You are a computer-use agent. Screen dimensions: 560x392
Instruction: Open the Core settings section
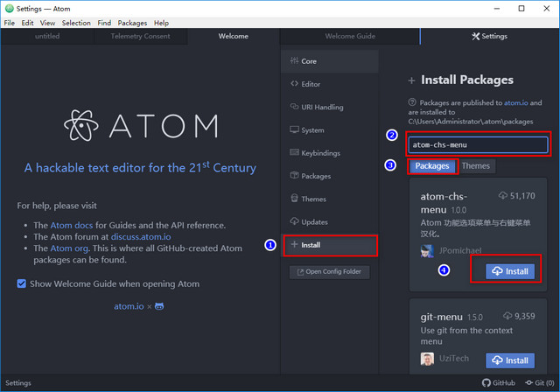click(x=309, y=62)
